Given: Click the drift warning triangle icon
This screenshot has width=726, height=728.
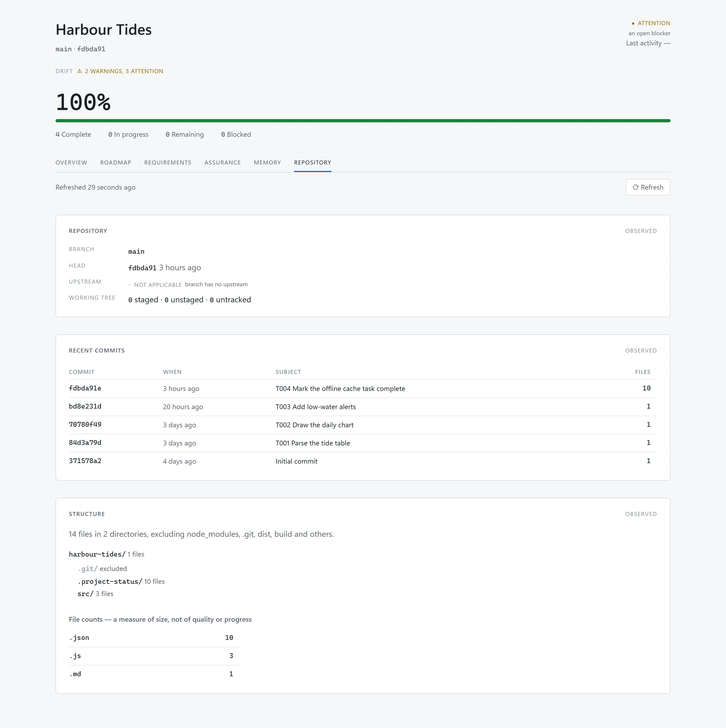Looking at the screenshot, I should [x=80, y=71].
